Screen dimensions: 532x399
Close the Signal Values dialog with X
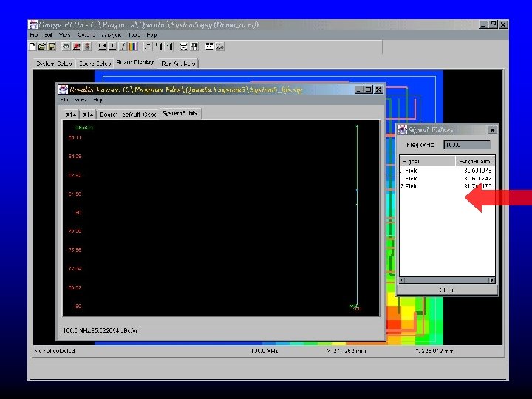pos(492,129)
